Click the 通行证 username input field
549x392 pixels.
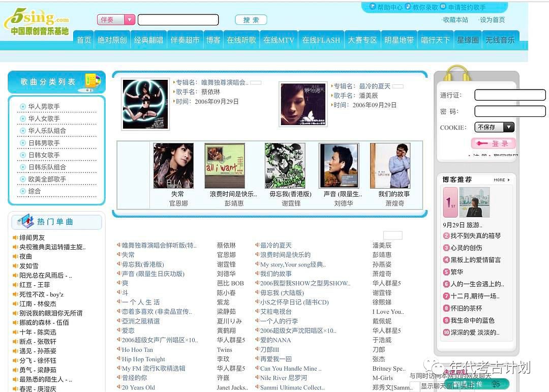(x=510, y=95)
